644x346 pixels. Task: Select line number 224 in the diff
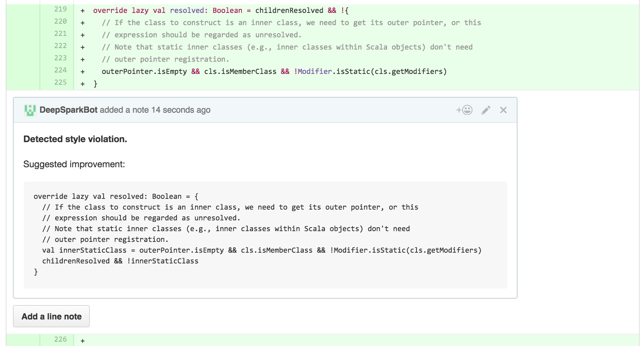(60, 70)
